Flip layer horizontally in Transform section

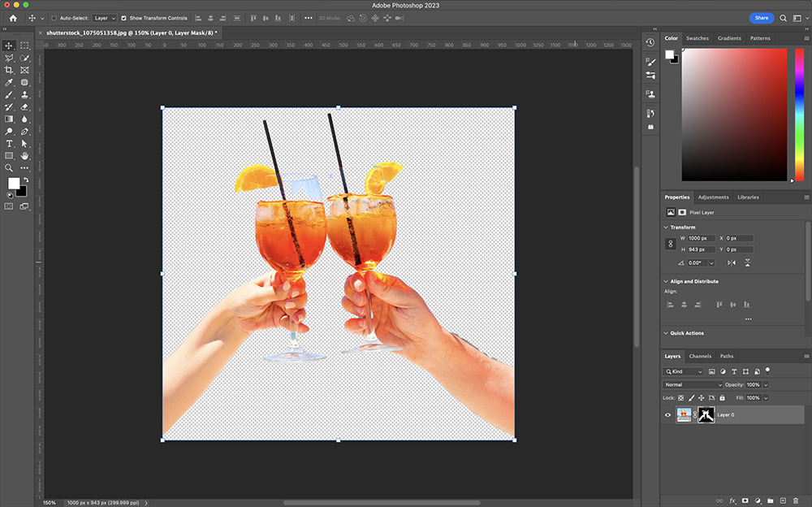coord(732,262)
